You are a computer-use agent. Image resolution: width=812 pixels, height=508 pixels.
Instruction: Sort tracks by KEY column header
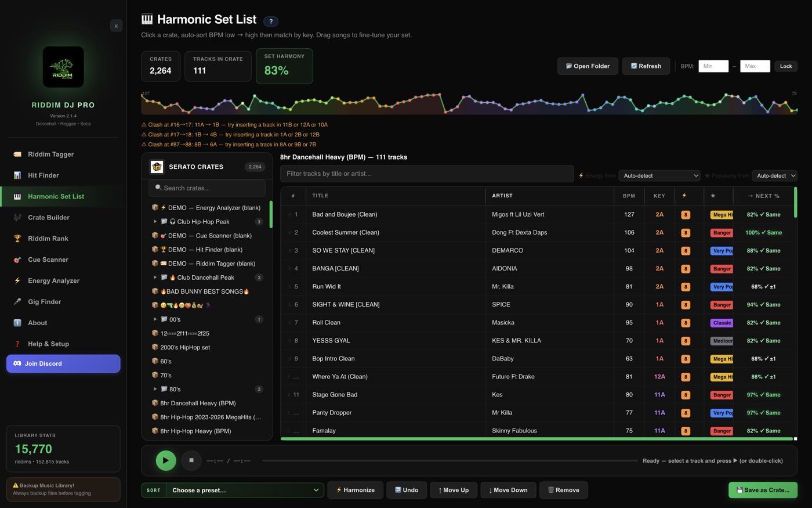click(x=659, y=196)
